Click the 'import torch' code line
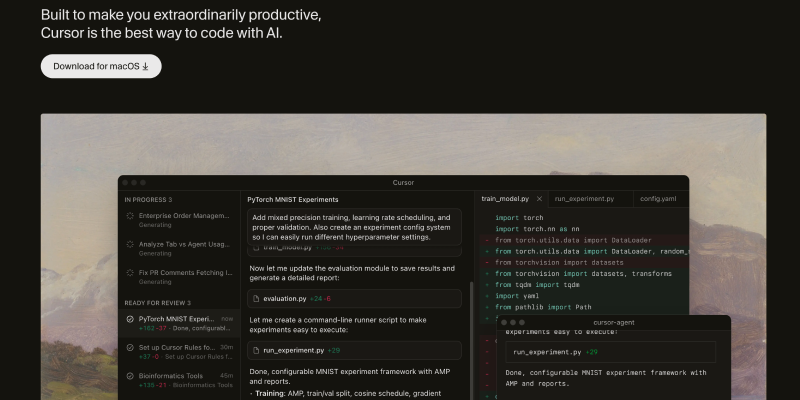The image size is (800, 400). coord(519,218)
